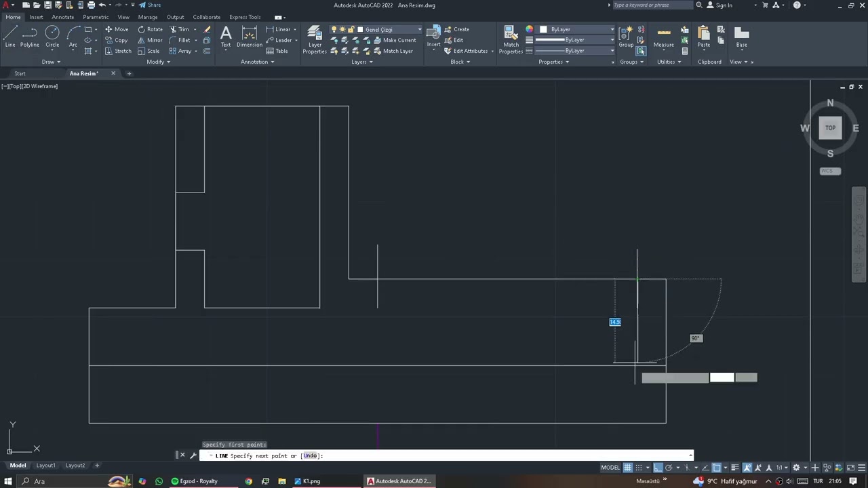868x488 pixels.
Task: Activate the Scale command
Action: pyautogui.click(x=149, y=51)
